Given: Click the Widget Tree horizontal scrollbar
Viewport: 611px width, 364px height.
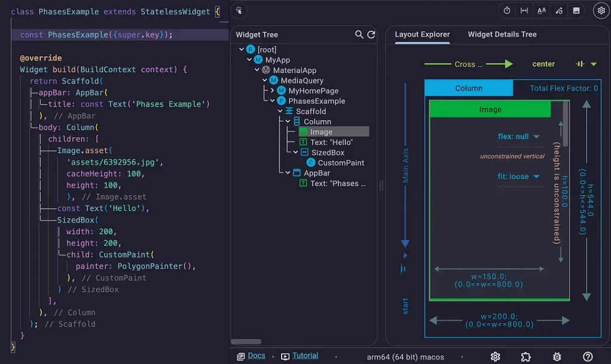Looking at the screenshot, I should (246, 342).
